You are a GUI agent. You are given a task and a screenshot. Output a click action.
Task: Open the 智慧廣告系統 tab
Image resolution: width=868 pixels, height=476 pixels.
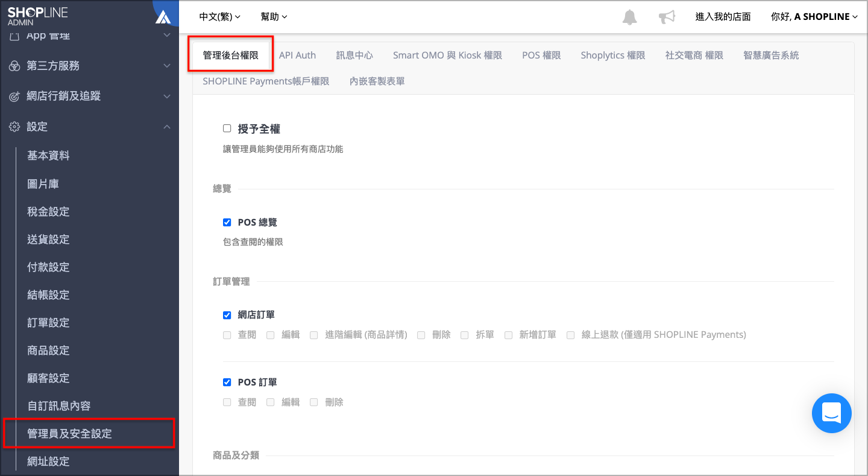pyautogui.click(x=771, y=55)
